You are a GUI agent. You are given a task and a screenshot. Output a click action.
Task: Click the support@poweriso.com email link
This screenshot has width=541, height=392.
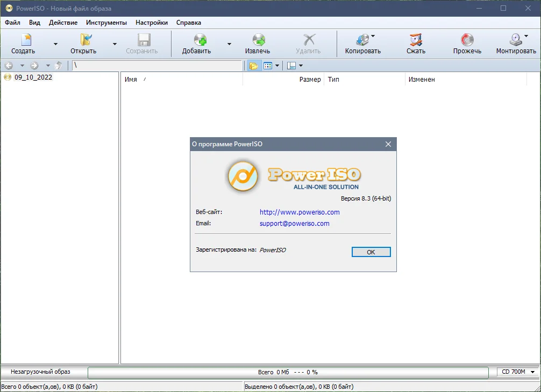(x=294, y=224)
